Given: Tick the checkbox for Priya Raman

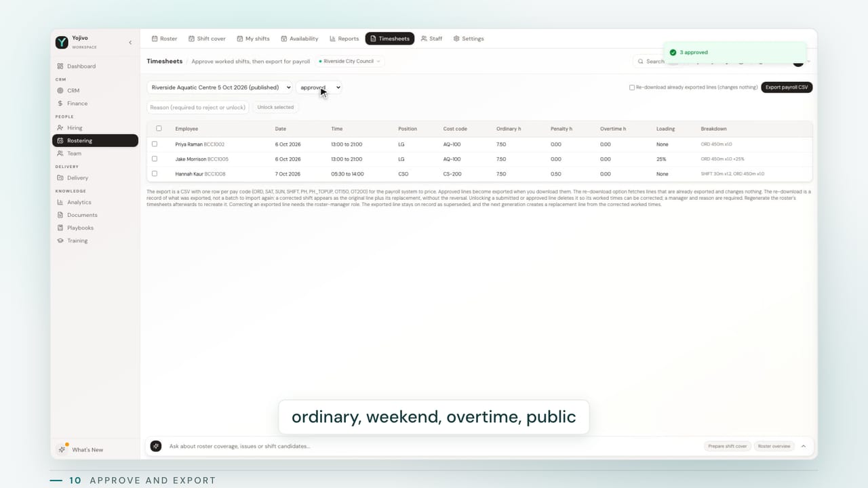Looking at the screenshot, I should coord(155,144).
